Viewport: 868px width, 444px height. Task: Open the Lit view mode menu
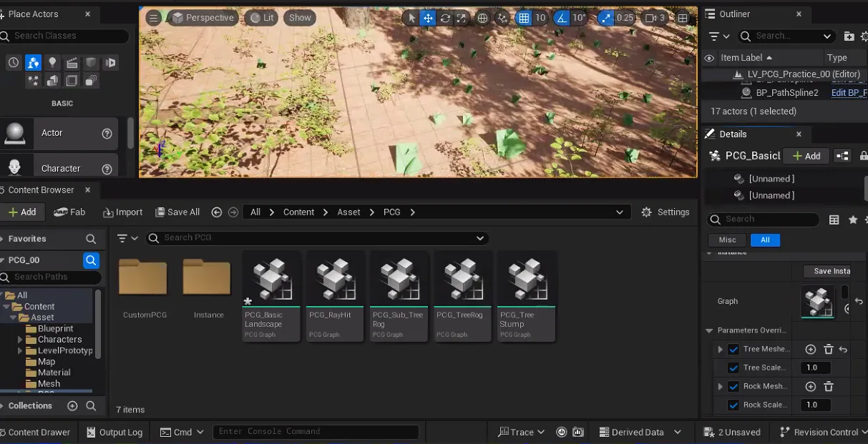point(261,18)
